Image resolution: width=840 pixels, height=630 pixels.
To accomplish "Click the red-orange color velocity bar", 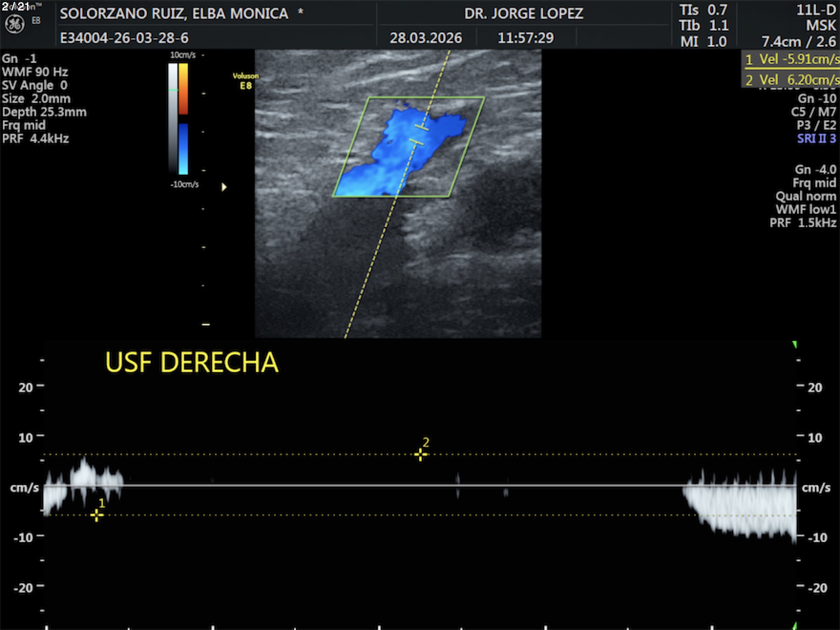I will [x=183, y=89].
